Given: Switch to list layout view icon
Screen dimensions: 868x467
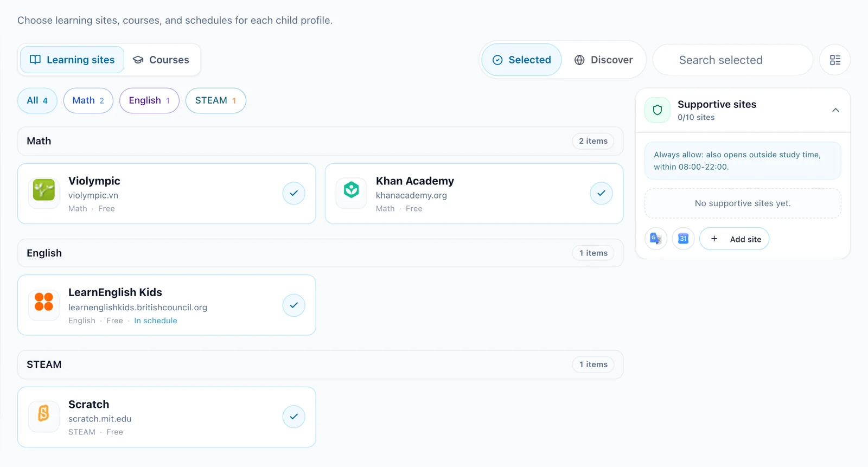Looking at the screenshot, I should pyautogui.click(x=835, y=60).
